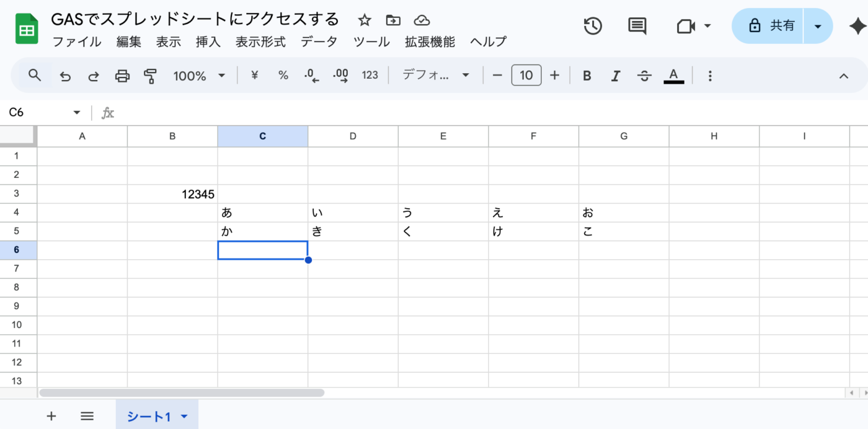Open the comments icon
Image resolution: width=868 pixels, height=429 pixels.
click(x=637, y=26)
